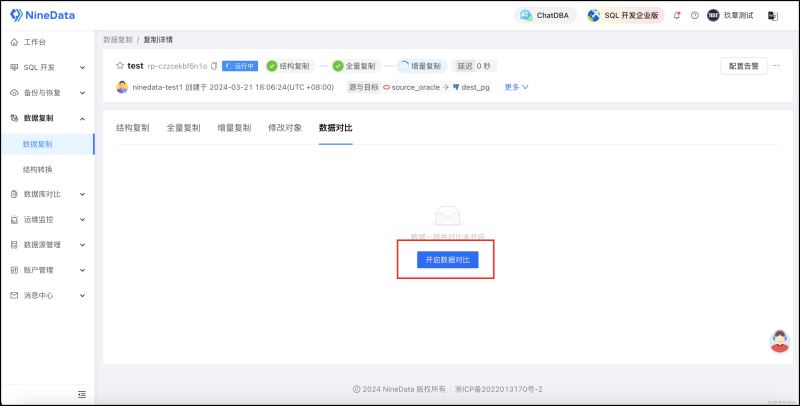Expand 更多 details dropdown
This screenshot has height=406, width=800.
(x=516, y=87)
